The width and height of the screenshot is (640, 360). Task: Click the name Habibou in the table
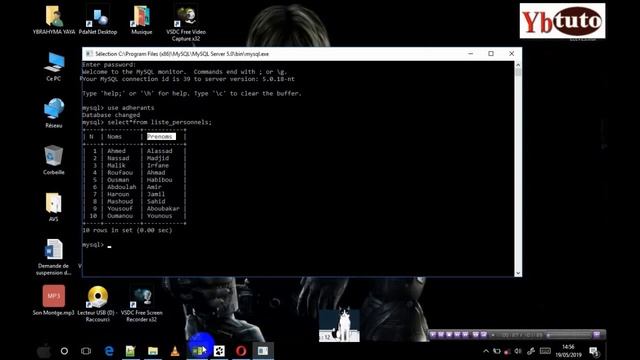pos(160,180)
